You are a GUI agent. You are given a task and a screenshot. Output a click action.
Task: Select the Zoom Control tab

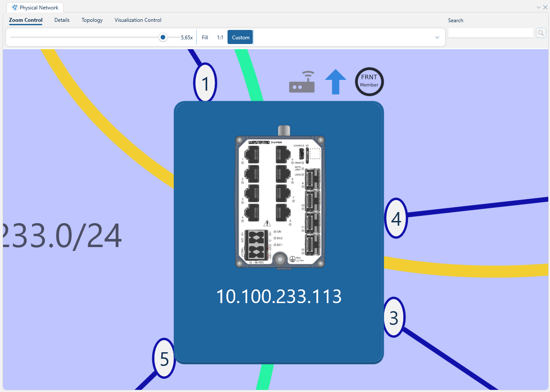pyautogui.click(x=26, y=20)
